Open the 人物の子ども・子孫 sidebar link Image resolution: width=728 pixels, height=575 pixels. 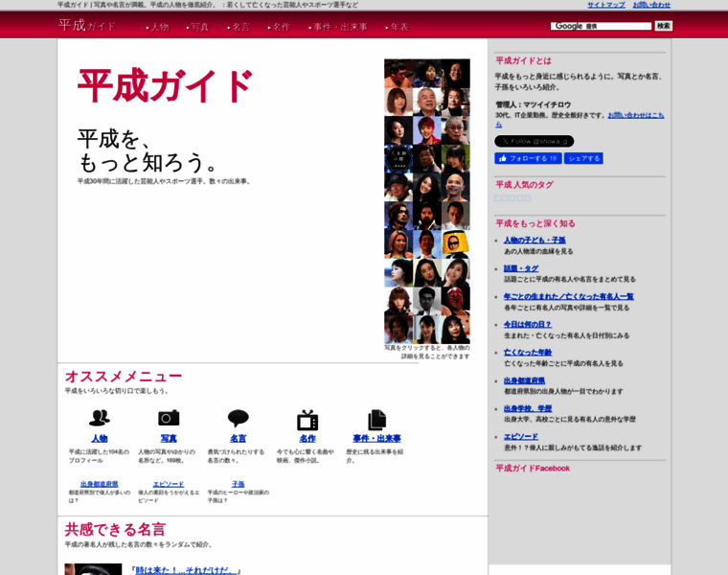535,240
